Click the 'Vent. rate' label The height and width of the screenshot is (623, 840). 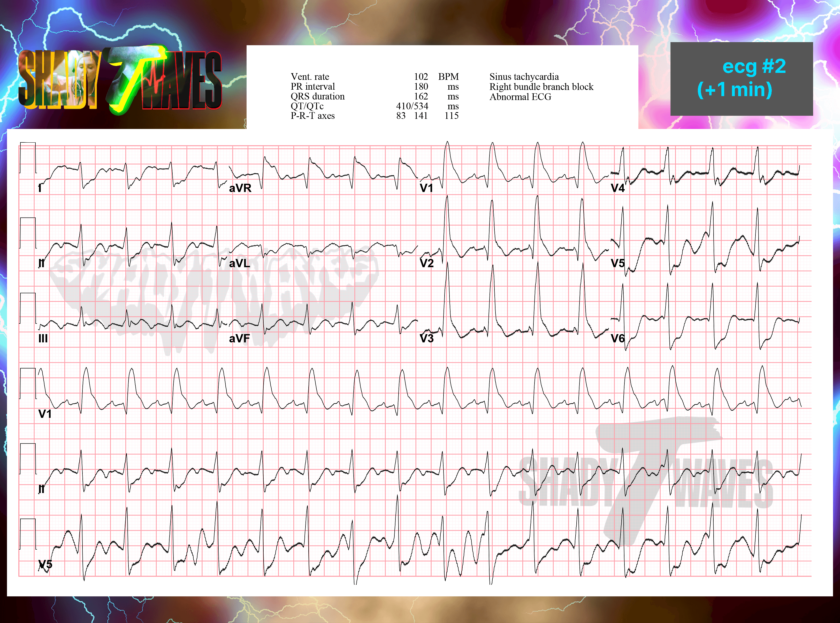coord(310,76)
